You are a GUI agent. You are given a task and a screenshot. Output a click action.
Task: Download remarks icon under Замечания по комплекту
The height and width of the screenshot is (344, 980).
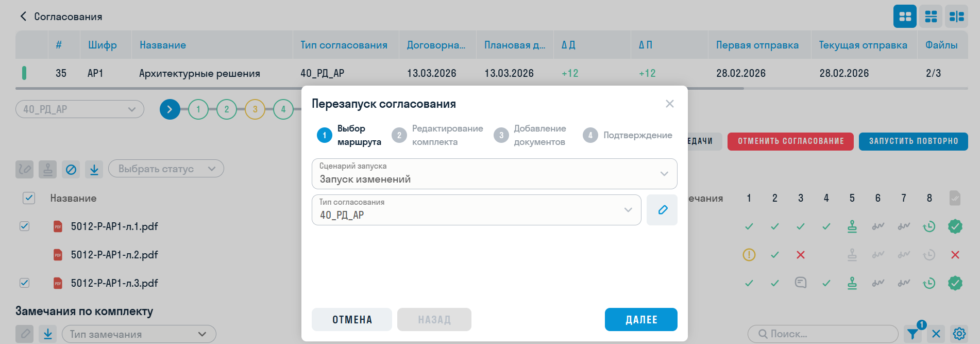click(48, 334)
